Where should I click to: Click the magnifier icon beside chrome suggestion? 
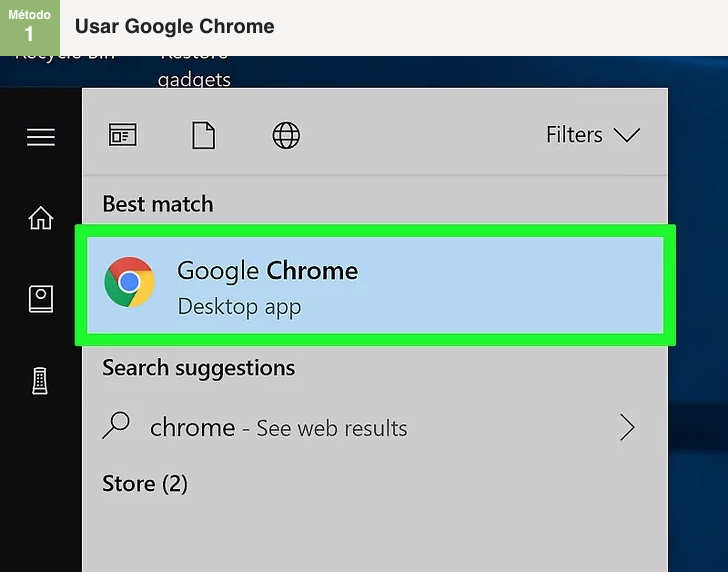(117, 427)
